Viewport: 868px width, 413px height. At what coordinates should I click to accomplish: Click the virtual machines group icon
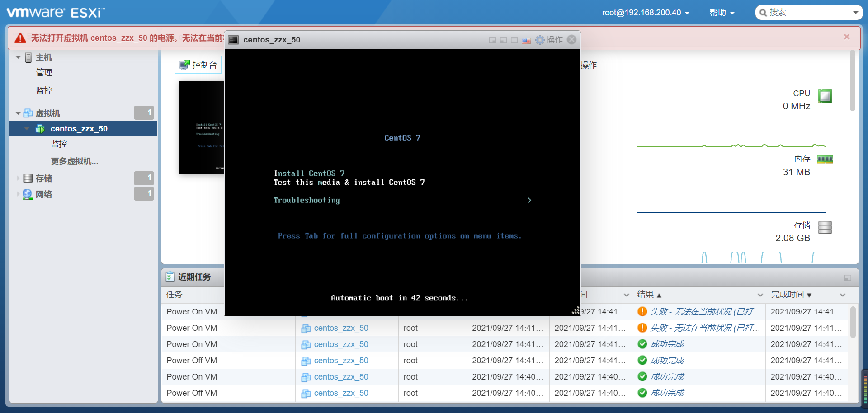pyautogui.click(x=28, y=113)
